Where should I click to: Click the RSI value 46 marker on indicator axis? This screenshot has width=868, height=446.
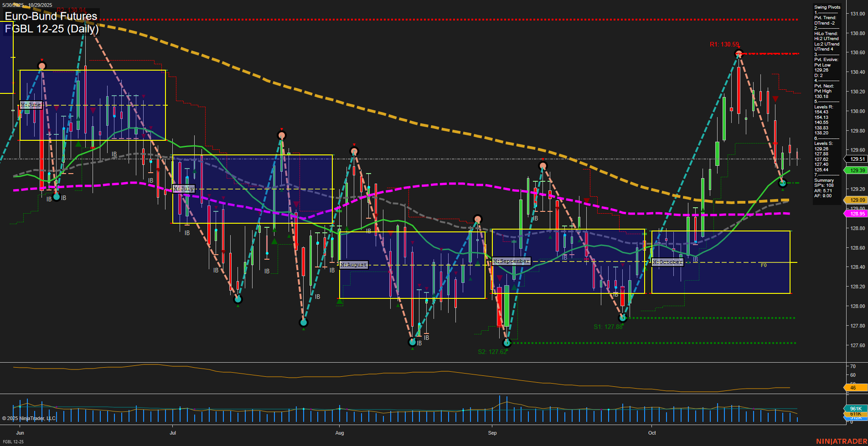coord(854,388)
